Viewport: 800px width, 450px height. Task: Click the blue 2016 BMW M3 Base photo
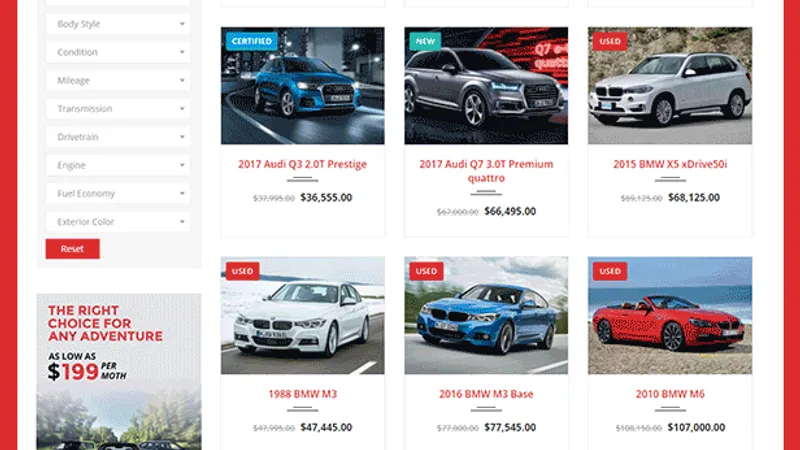(x=486, y=315)
